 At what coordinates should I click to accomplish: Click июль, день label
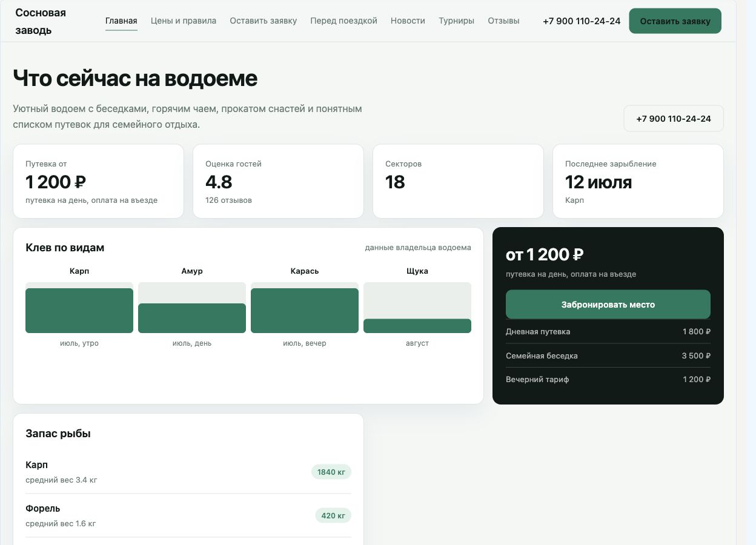coord(192,343)
